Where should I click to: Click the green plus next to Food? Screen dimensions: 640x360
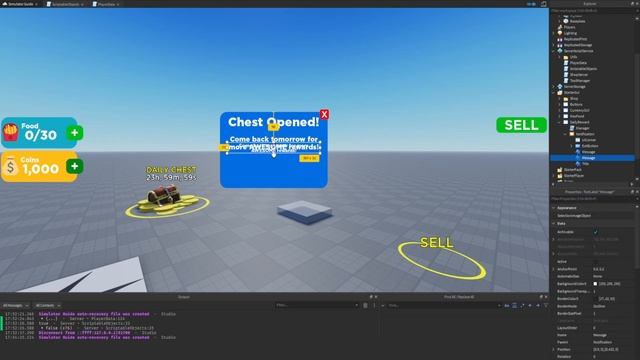[75, 133]
